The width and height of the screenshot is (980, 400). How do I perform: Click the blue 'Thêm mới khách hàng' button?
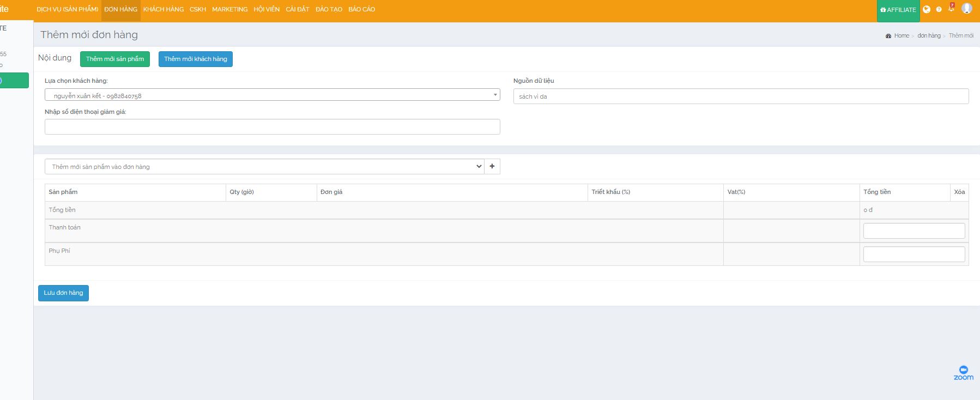coord(196,59)
